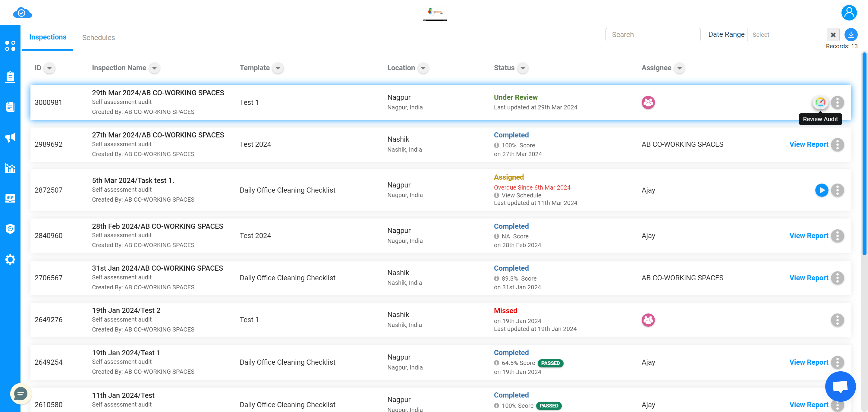Screen dimensions: 868x412
Task: Open more options for inspection 2649276
Action: tap(837, 320)
